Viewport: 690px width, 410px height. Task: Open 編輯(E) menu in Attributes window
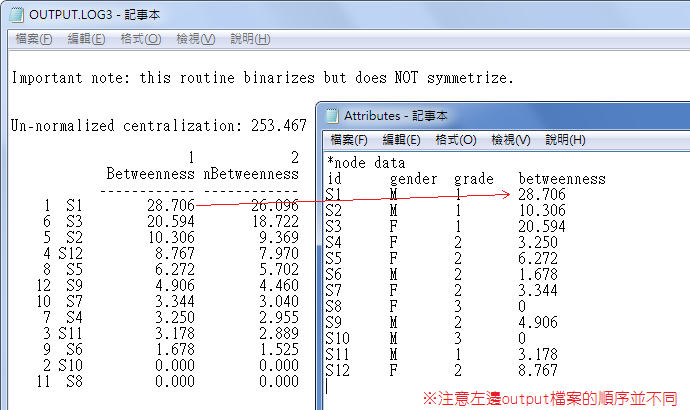(401, 140)
